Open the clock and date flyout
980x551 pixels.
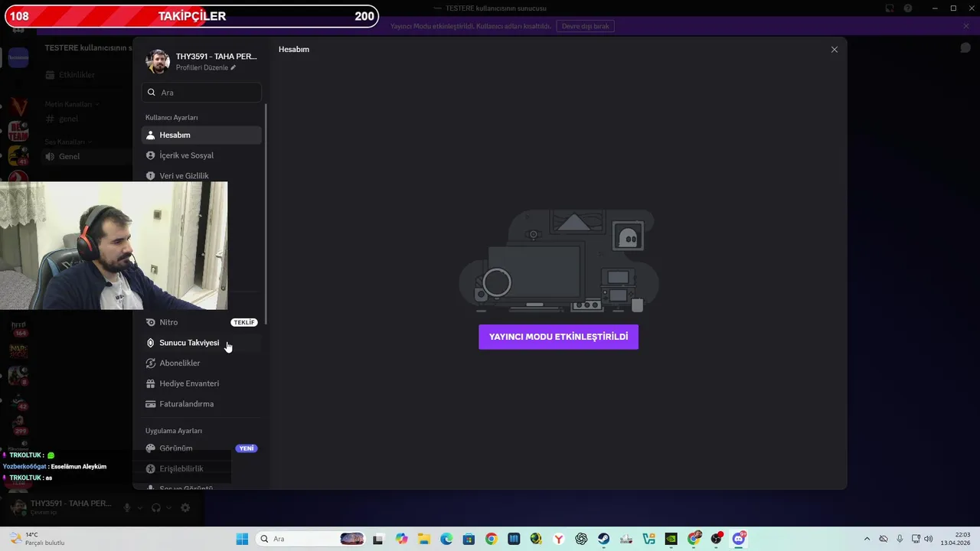pyautogui.click(x=955, y=539)
